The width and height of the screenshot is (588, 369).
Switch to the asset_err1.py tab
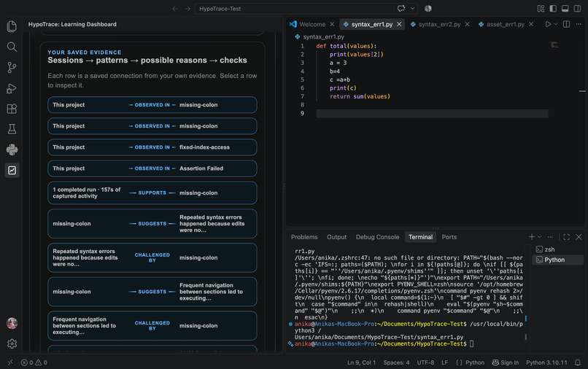coord(505,24)
